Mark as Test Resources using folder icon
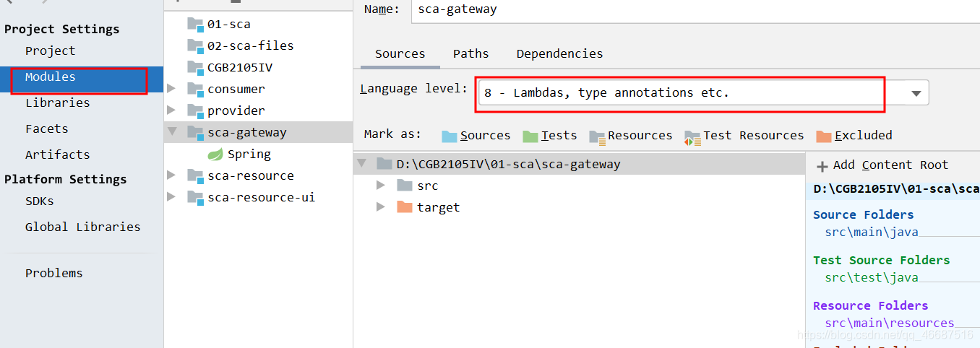This screenshot has width=980, height=348. click(692, 136)
